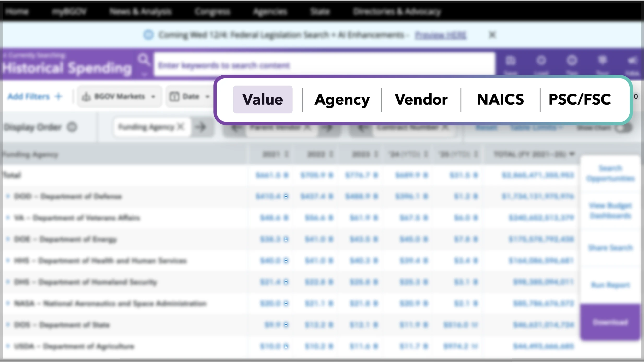Click the info icon beside Display Order
This screenshot has width=644, height=362.
tap(72, 127)
